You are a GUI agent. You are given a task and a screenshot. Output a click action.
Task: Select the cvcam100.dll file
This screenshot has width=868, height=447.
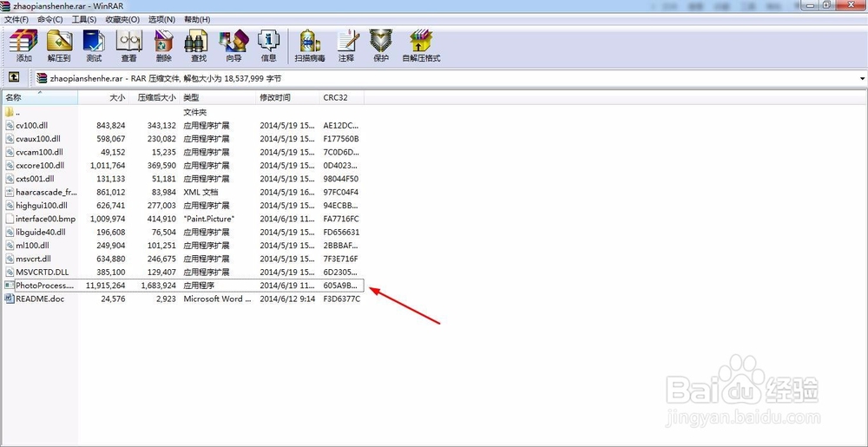pos(182,152)
